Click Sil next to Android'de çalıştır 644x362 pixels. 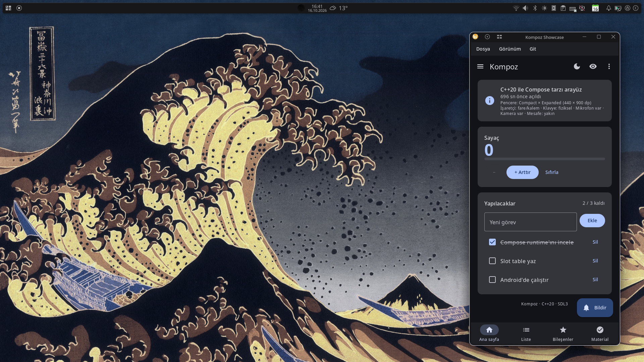pos(595,280)
